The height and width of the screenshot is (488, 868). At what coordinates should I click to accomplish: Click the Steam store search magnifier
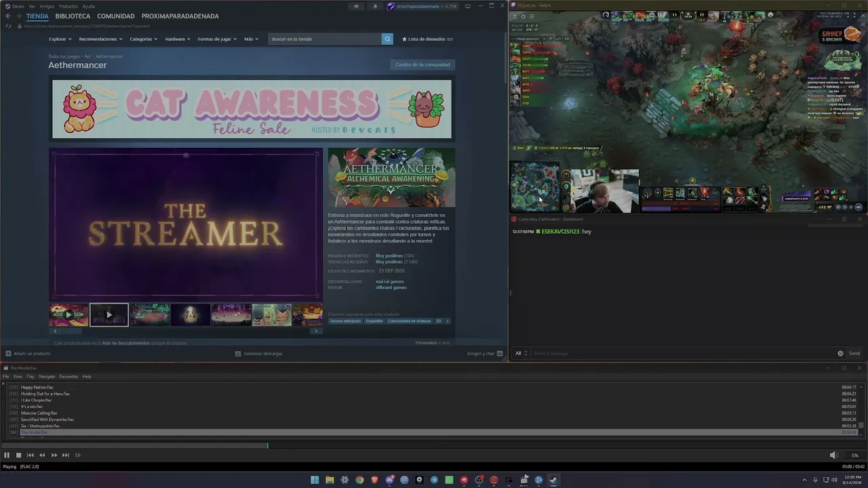point(387,39)
